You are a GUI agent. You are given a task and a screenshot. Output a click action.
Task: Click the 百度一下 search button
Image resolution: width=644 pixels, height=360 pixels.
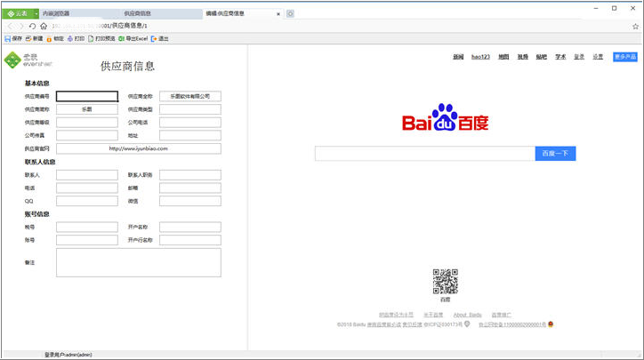(555, 154)
